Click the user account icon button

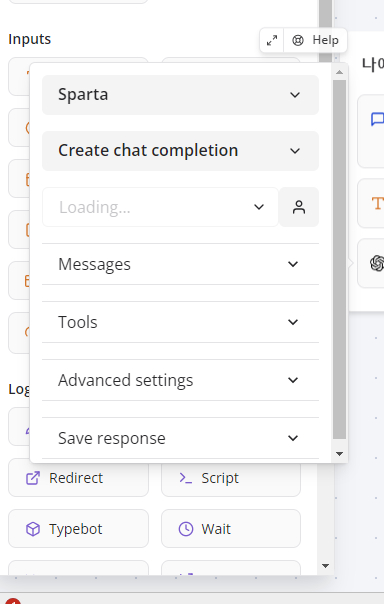click(299, 207)
